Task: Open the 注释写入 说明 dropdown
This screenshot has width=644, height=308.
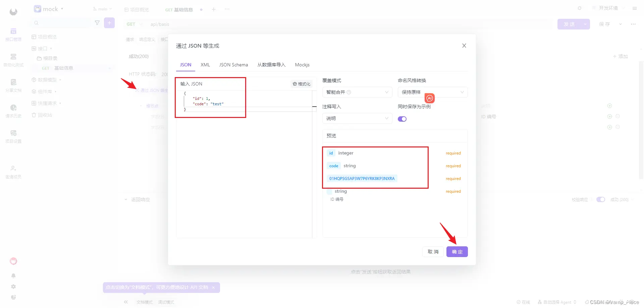Action: (x=357, y=118)
